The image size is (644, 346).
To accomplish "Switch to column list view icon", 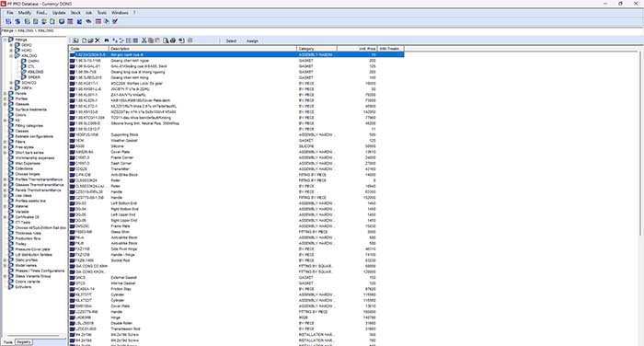I will [x=128, y=40].
